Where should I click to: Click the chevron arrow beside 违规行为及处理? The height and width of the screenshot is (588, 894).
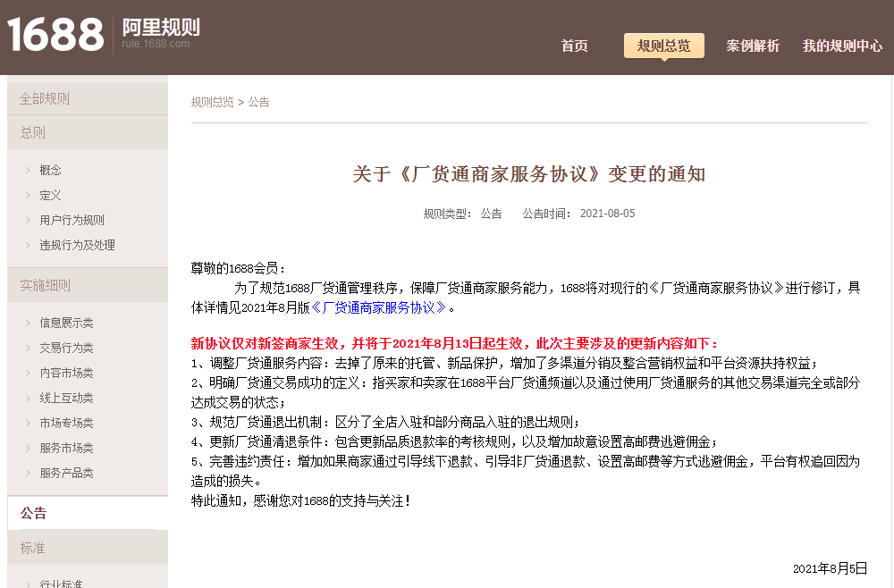(28, 245)
